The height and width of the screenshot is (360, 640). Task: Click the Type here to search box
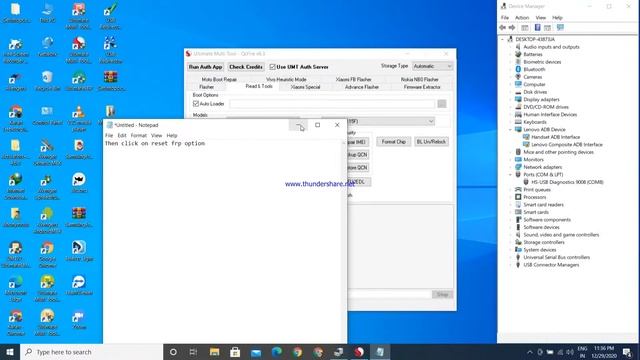coord(91,352)
